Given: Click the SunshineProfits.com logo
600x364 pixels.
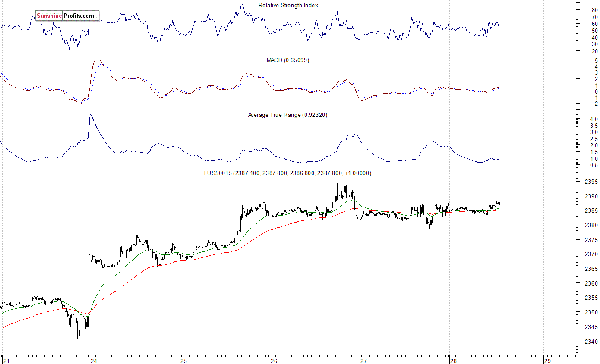Looking at the screenshot, I should point(67,16).
